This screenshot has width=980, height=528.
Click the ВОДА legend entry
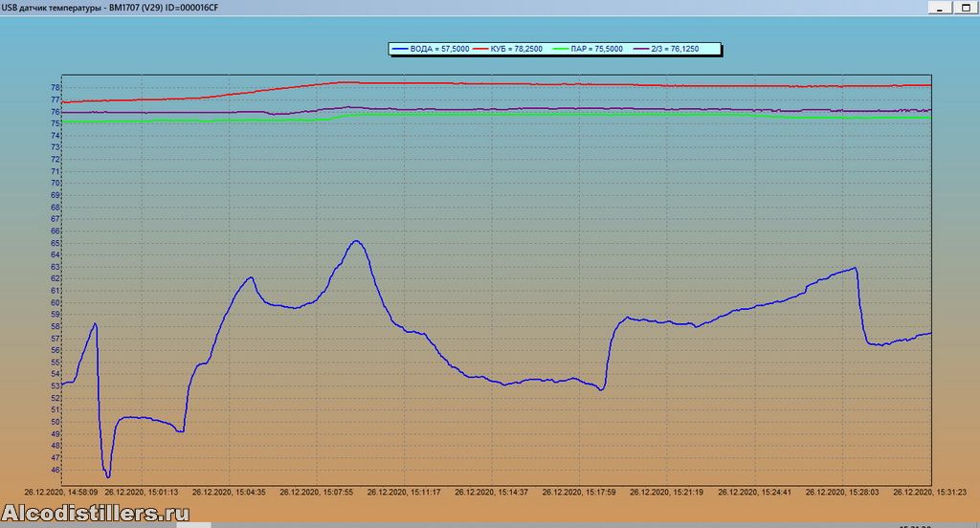(430, 49)
